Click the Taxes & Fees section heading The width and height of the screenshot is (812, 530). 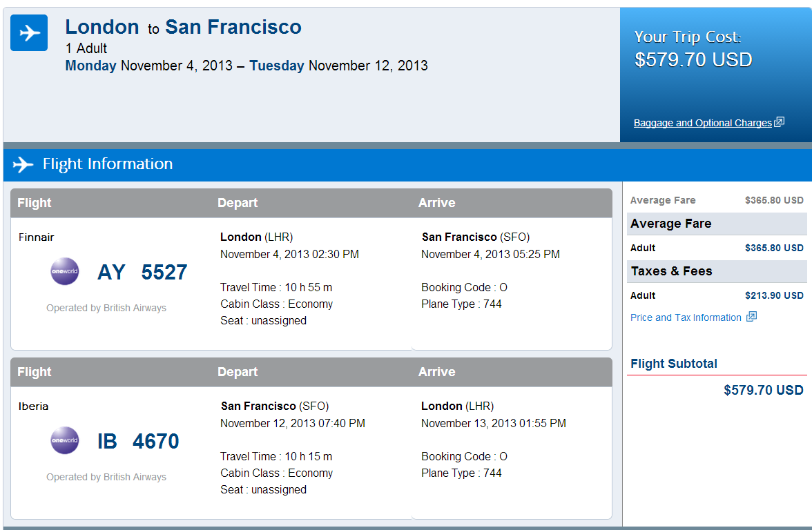(x=671, y=271)
